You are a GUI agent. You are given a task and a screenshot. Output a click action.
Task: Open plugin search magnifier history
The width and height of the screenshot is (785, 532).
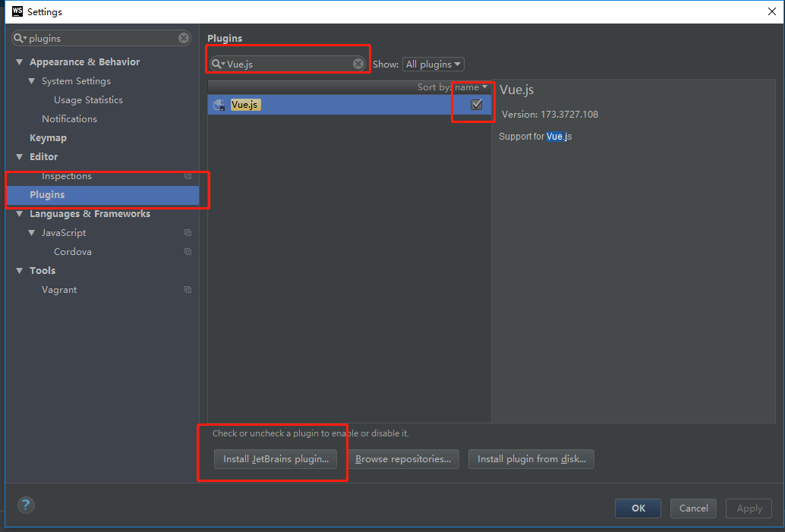point(219,64)
